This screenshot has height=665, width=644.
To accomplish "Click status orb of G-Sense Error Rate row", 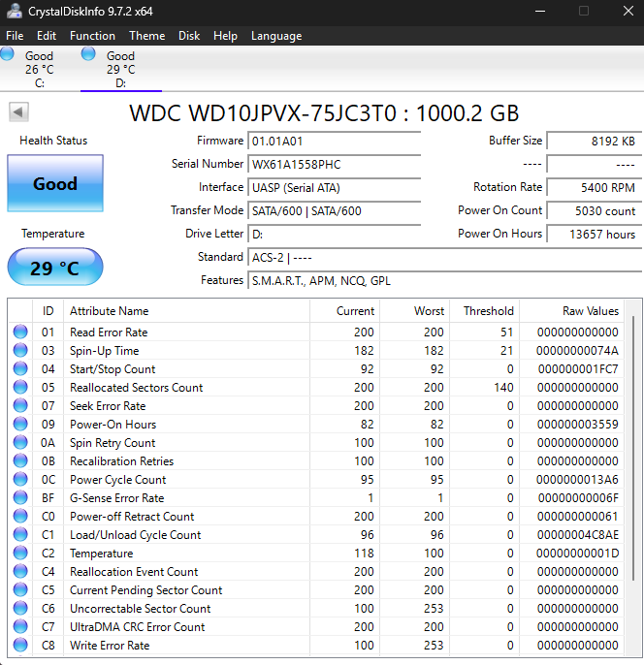I will pos(20,497).
